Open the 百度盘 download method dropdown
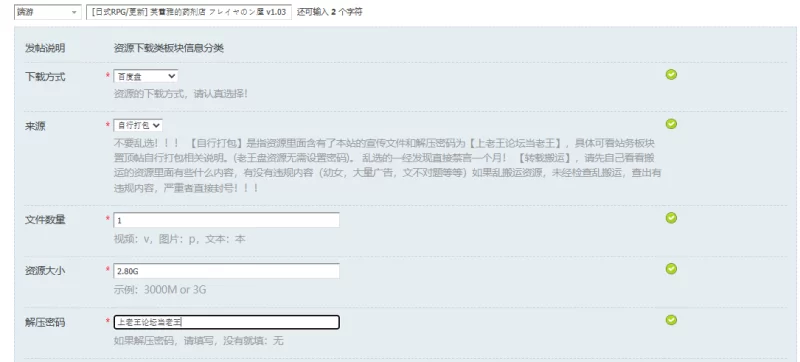800x362 pixels. 145,76
